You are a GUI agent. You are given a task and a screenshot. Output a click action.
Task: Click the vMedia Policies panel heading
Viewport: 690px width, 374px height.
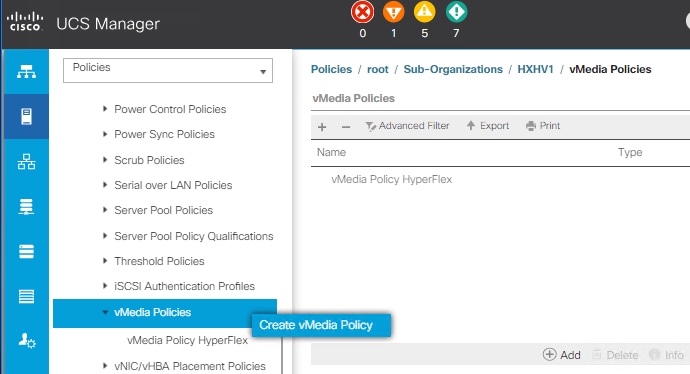pos(353,98)
